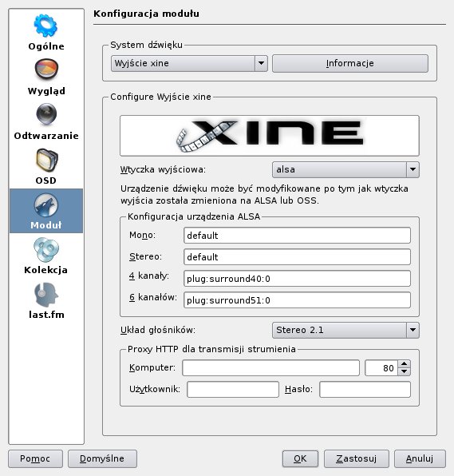454x476 pixels.
Task: Decrease the proxy port with down arrow
Action: (x=405, y=371)
